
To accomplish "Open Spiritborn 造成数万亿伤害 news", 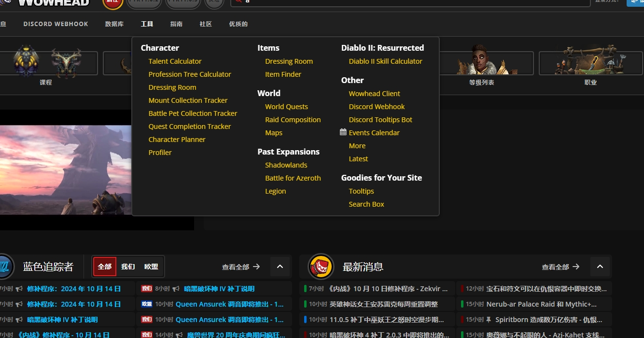I will [549, 320].
